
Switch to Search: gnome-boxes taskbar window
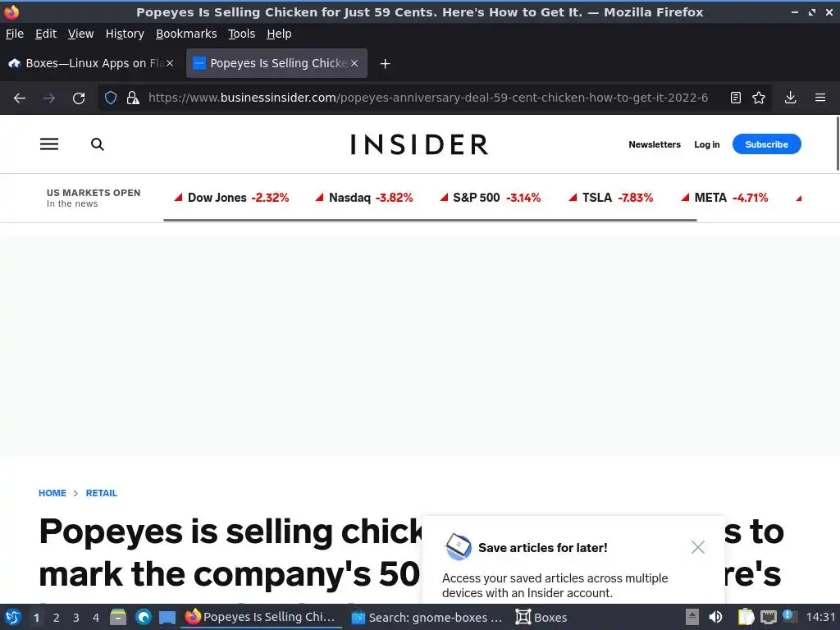(x=427, y=617)
